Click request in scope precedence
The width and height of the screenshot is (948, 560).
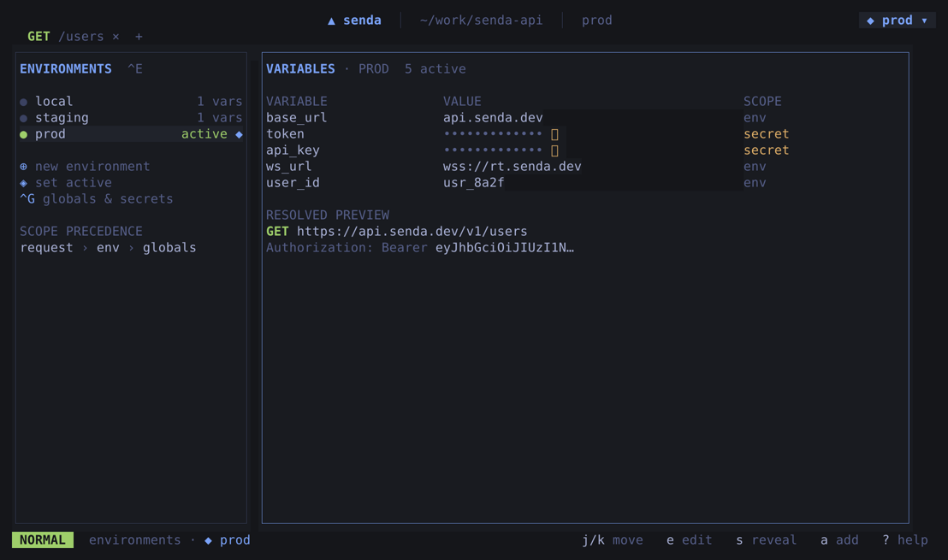[46, 248]
